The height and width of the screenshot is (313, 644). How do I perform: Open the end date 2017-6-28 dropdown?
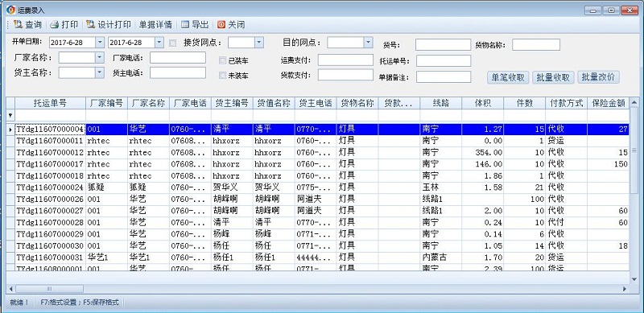(x=159, y=43)
